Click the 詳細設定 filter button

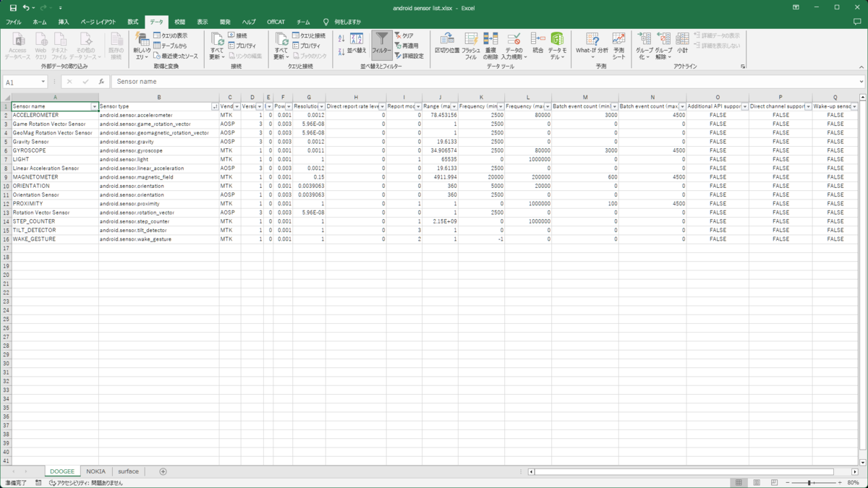(413, 54)
